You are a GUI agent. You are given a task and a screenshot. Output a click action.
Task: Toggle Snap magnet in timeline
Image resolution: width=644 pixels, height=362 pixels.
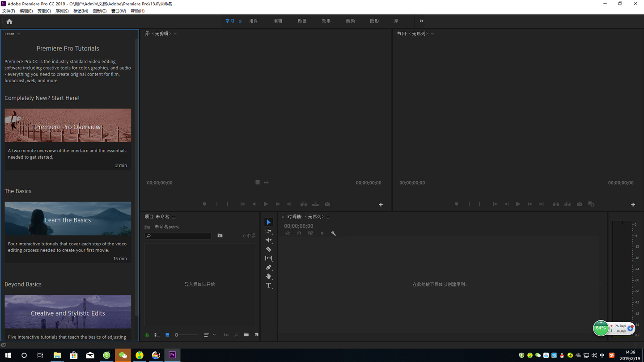pyautogui.click(x=299, y=233)
